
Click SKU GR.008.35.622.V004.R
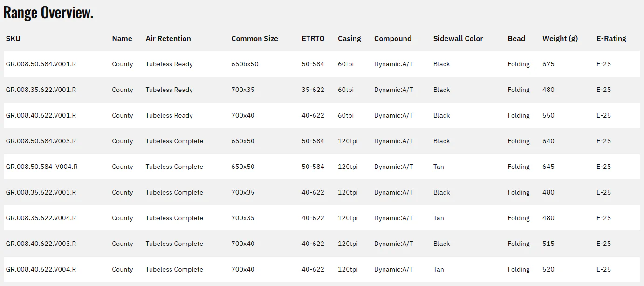(41, 218)
